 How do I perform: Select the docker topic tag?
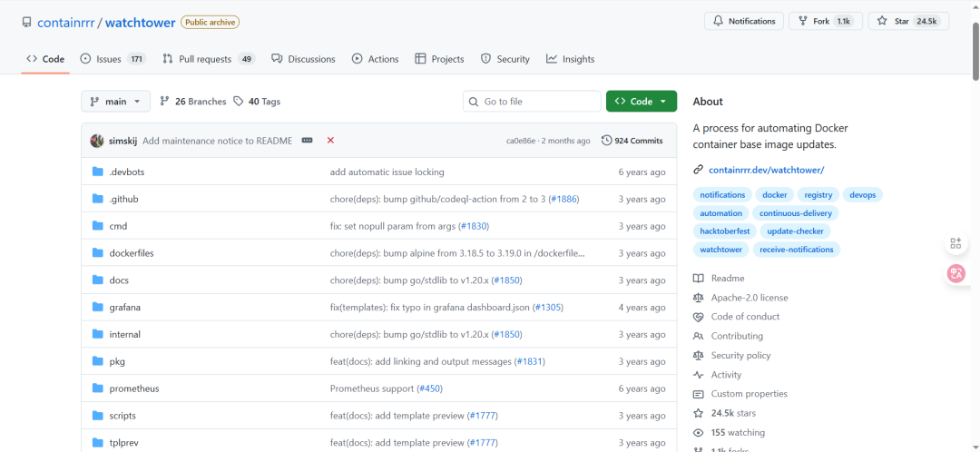(774, 195)
